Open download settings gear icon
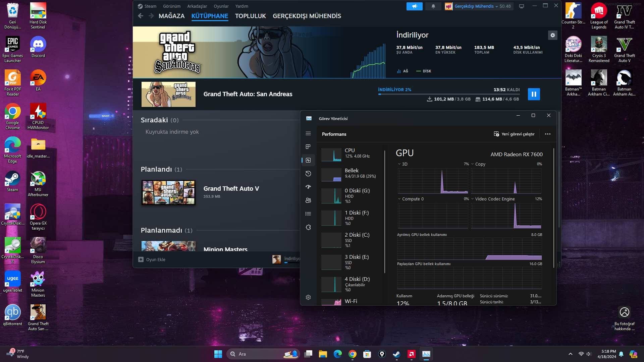Image resolution: width=644 pixels, height=362 pixels. [x=552, y=35]
